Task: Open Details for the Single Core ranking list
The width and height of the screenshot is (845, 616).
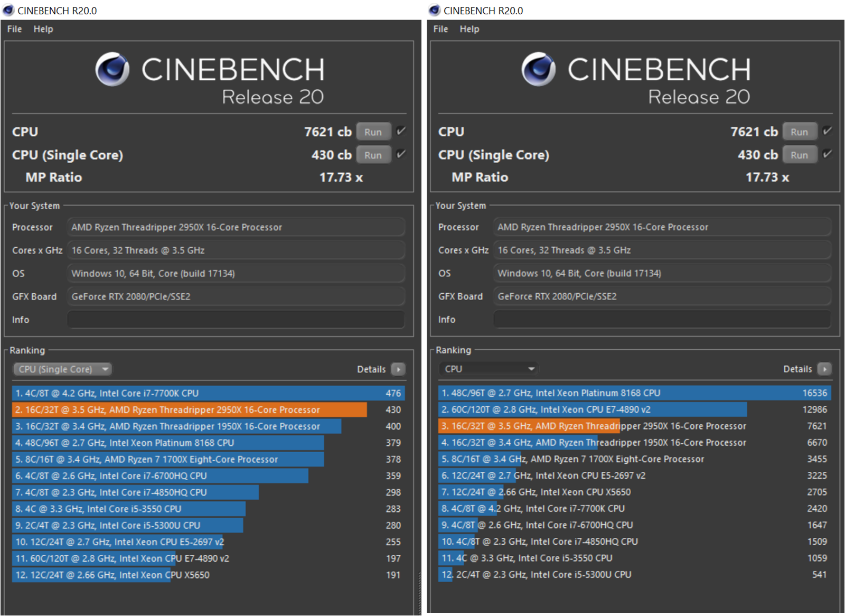Action: 398,369
